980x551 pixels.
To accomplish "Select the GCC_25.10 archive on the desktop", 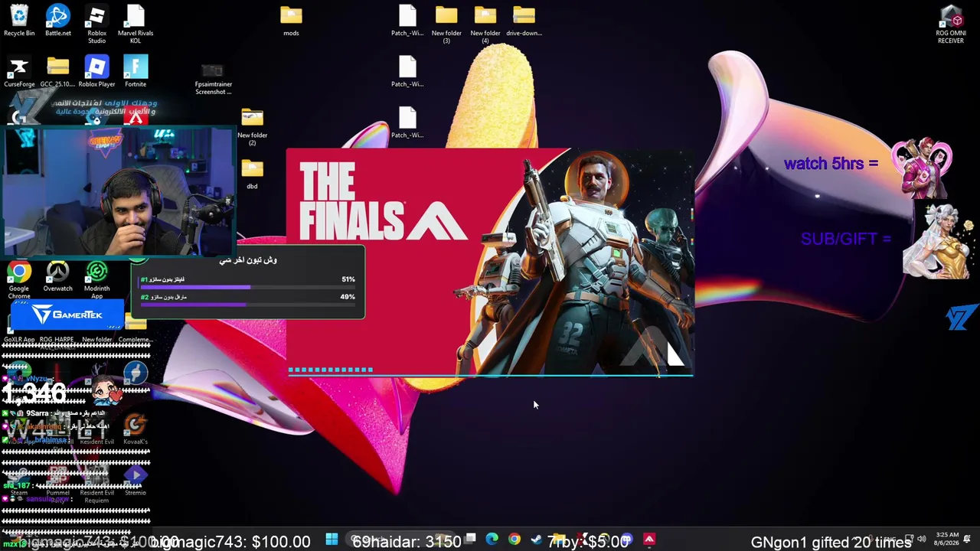I will coord(58,72).
